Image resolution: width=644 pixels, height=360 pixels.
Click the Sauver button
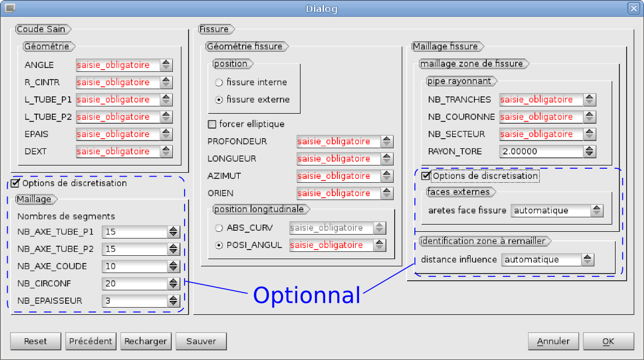[x=201, y=341]
